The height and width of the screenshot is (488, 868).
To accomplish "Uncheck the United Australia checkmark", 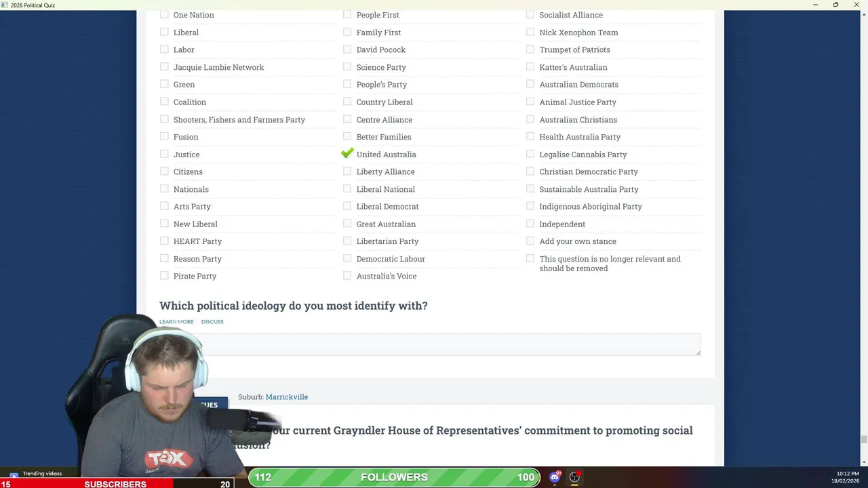I will click(x=347, y=154).
